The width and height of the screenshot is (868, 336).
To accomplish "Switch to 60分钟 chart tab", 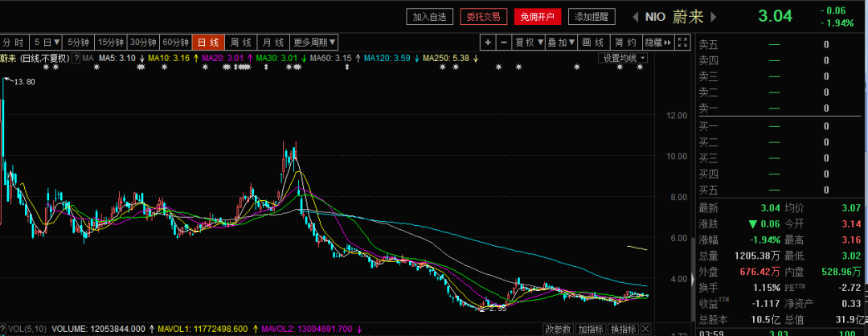I will [x=176, y=43].
